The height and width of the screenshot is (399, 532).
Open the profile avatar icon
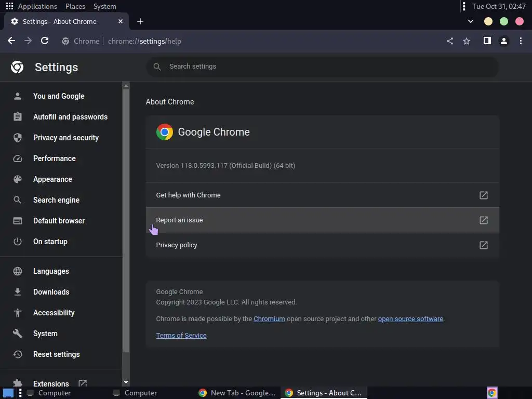click(x=504, y=41)
